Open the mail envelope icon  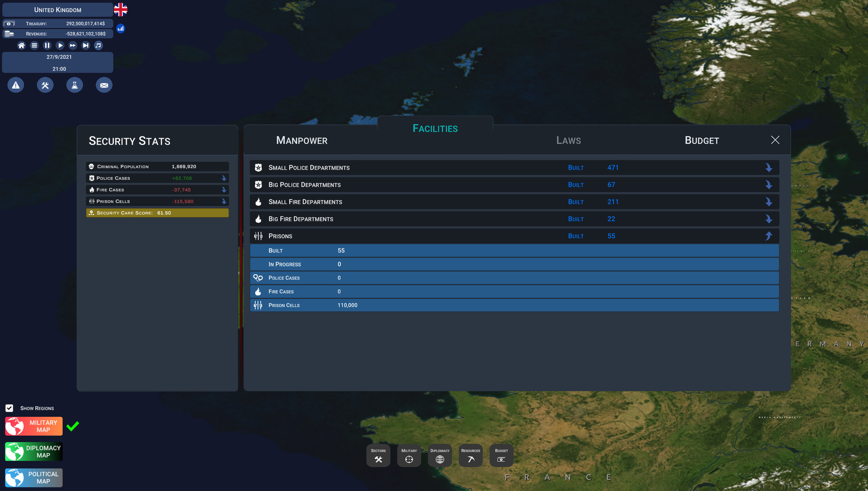pyautogui.click(x=104, y=85)
